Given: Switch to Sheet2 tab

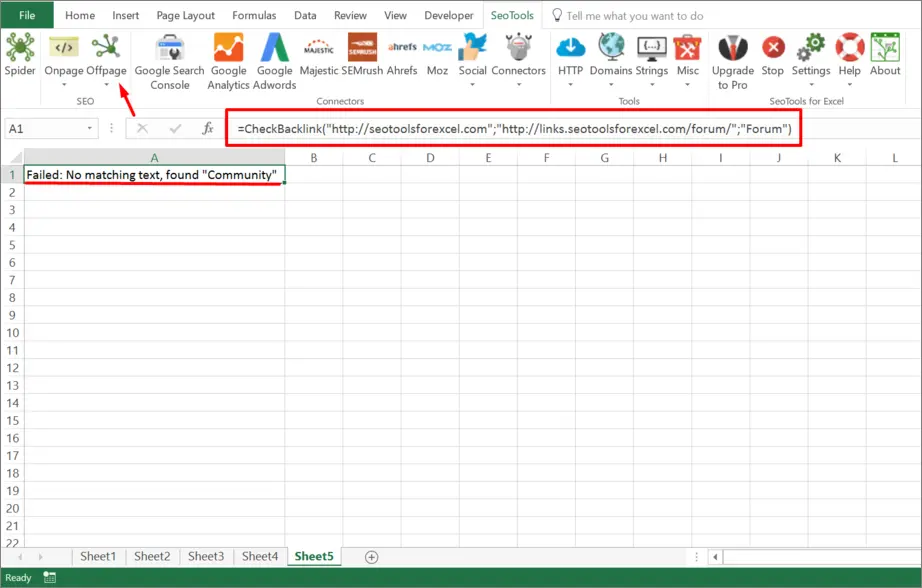Looking at the screenshot, I should point(152,556).
